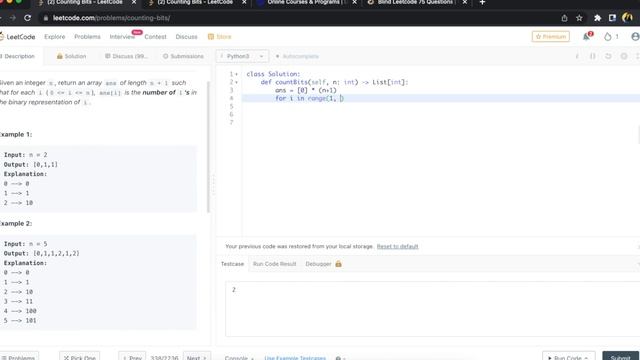Open Explore in the top navigation
640x360 pixels.
tap(55, 37)
